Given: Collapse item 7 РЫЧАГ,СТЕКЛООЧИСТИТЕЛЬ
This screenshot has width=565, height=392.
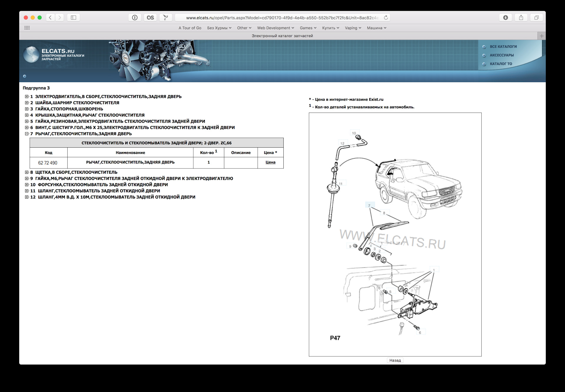Looking at the screenshot, I should [x=27, y=134].
